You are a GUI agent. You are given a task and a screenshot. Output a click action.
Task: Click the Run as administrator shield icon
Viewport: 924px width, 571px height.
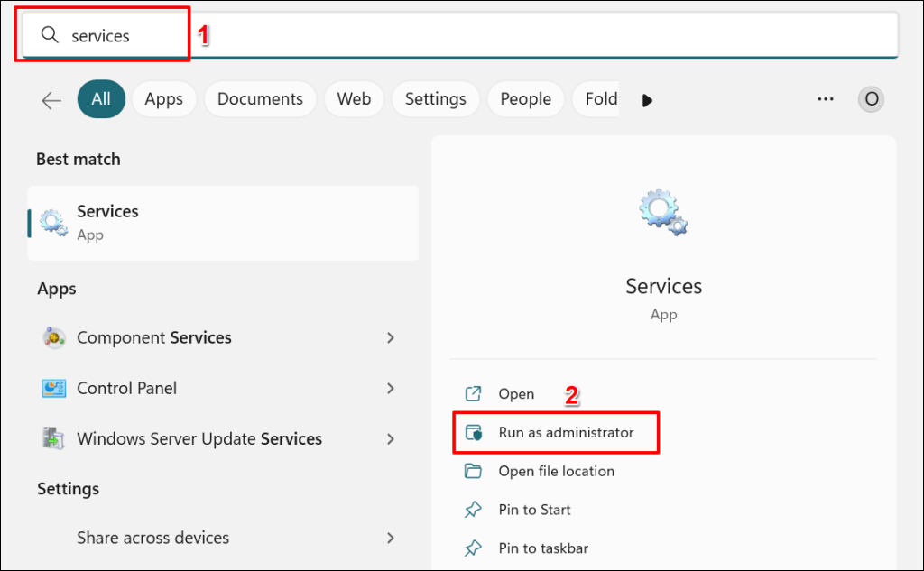click(x=473, y=432)
